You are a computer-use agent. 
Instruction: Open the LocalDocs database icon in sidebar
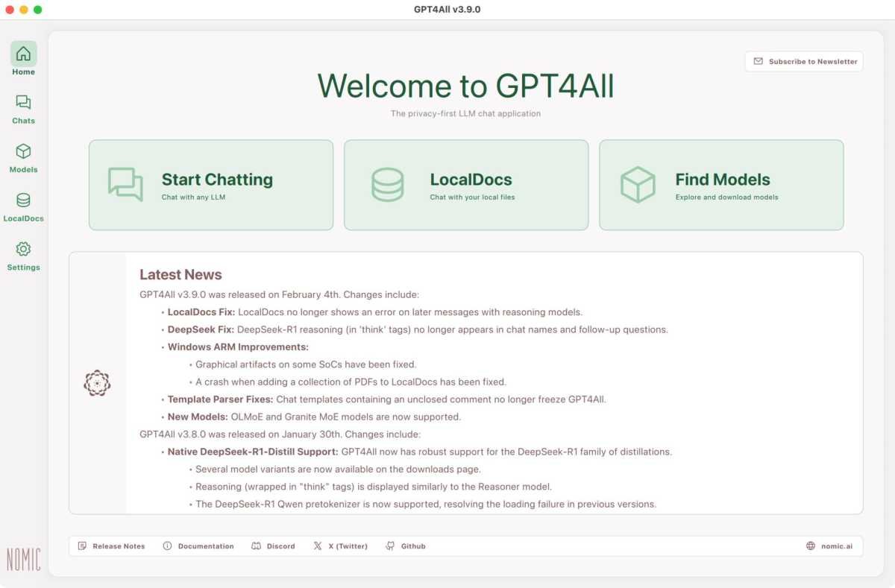click(23, 200)
